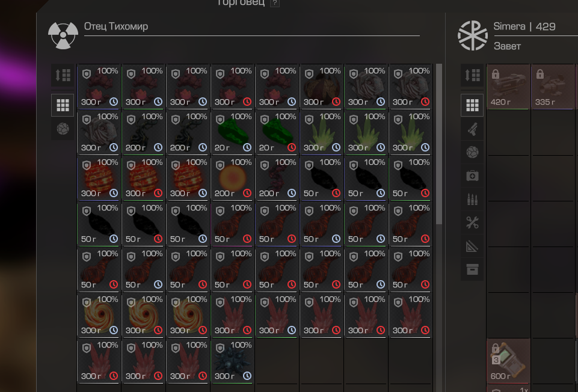Click the Завет faction emblem
The image size is (578, 392).
pos(473,35)
